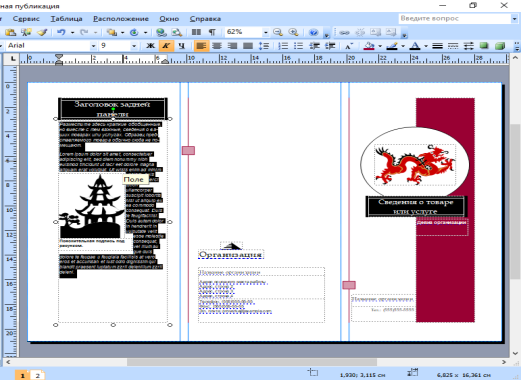Click the Undo icon in toolbar
This screenshot has height=380, width=521.
(61, 32)
